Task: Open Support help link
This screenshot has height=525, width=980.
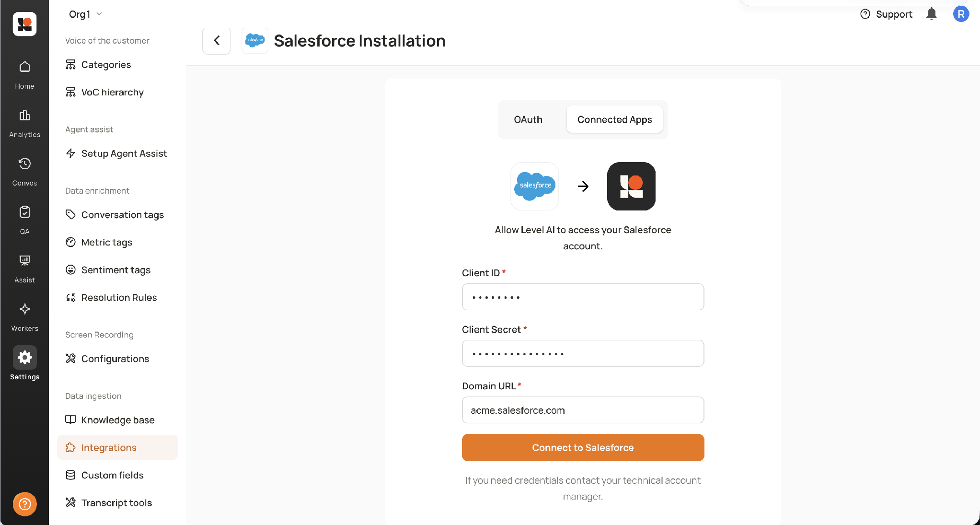Action: pyautogui.click(x=886, y=14)
